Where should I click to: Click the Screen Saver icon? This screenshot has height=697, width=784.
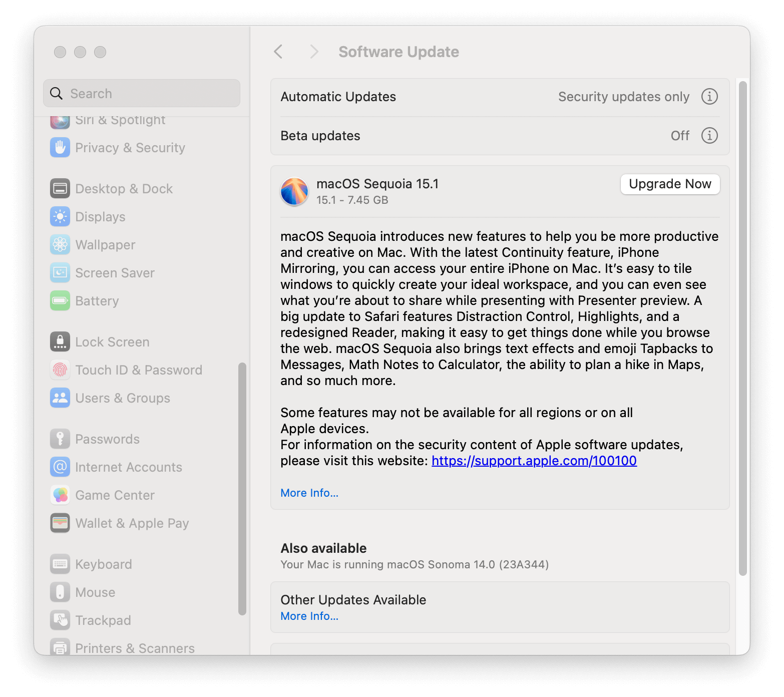coord(60,272)
